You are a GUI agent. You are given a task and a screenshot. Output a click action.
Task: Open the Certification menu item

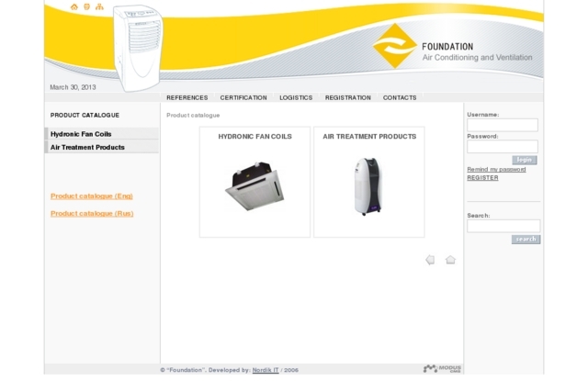pos(243,97)
